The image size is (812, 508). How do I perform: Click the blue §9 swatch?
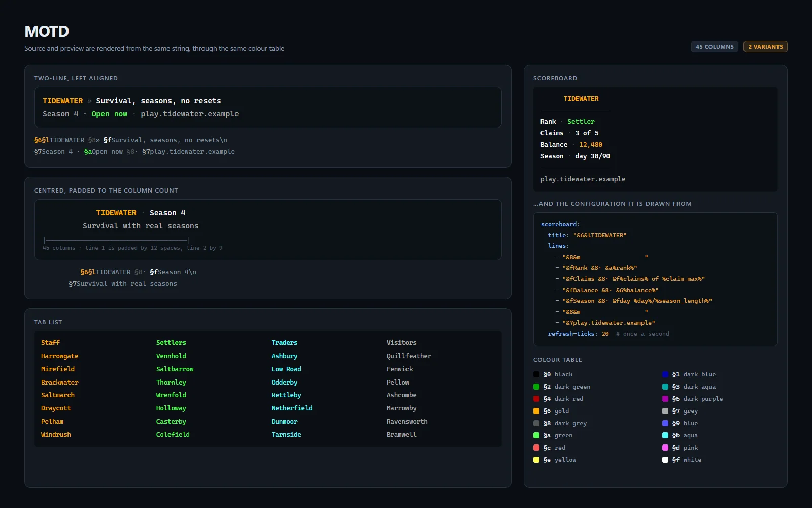point(665,423)
